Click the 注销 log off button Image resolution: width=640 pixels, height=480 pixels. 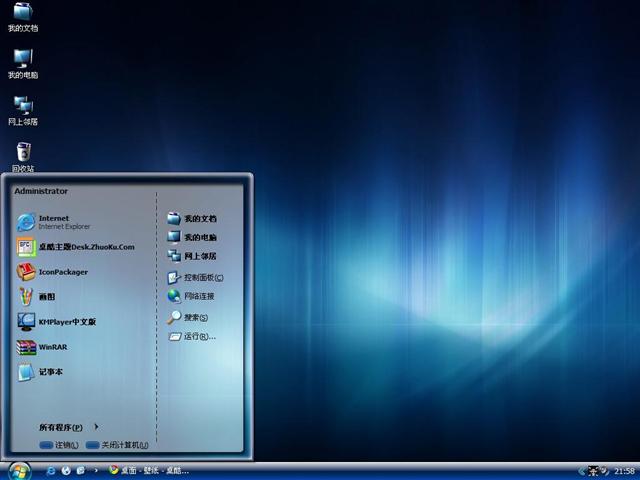tap(59, 445)
